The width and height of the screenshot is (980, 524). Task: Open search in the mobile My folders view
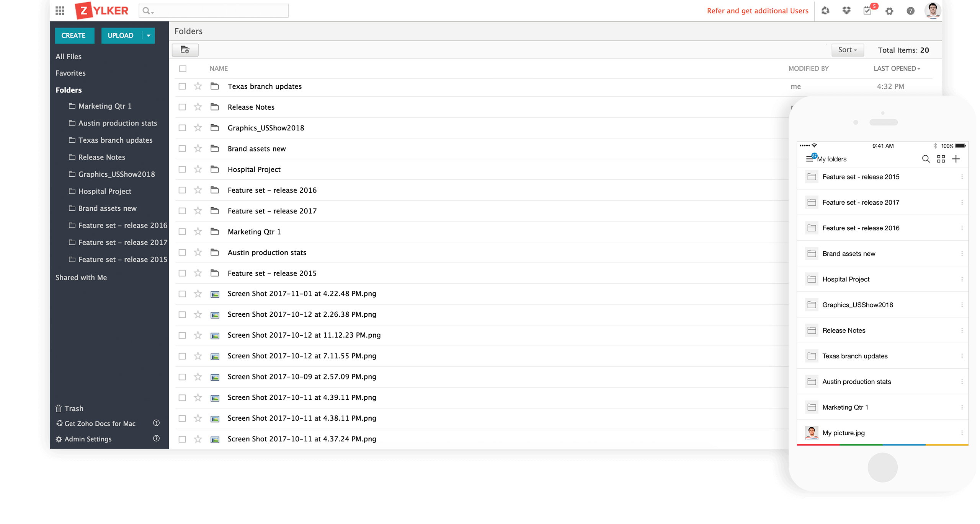pos(926,159)
